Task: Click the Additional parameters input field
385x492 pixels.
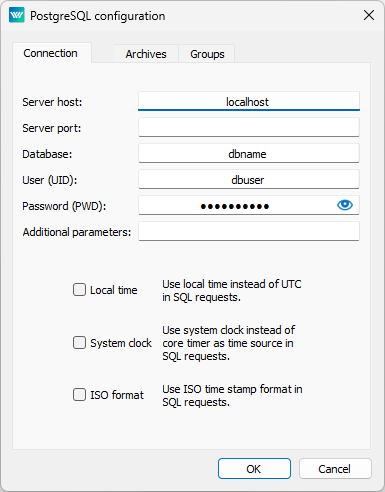Action: (249, 231)
